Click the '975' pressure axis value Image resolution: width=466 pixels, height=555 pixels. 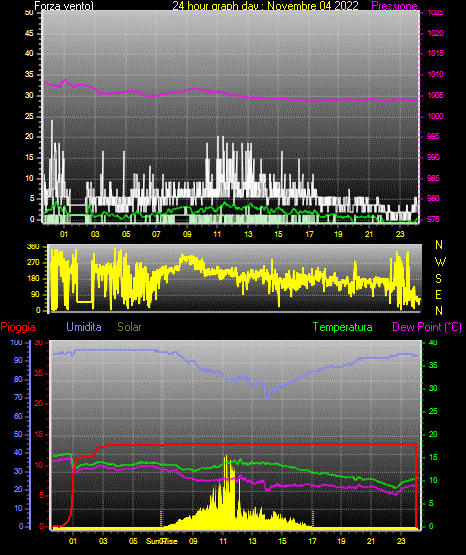click(433, 219)
